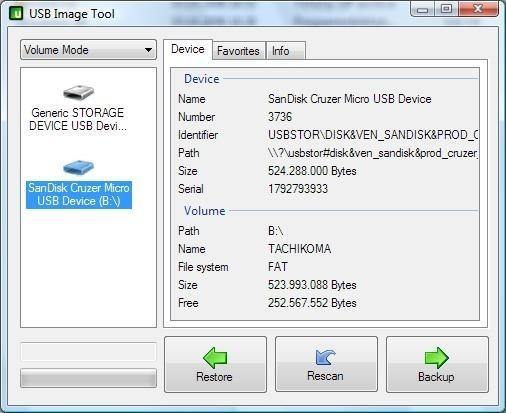Select SanDisk Cruzer Micro USB Device (B:\) entry
Screen dimensions: 506x413
click(79, 195)
